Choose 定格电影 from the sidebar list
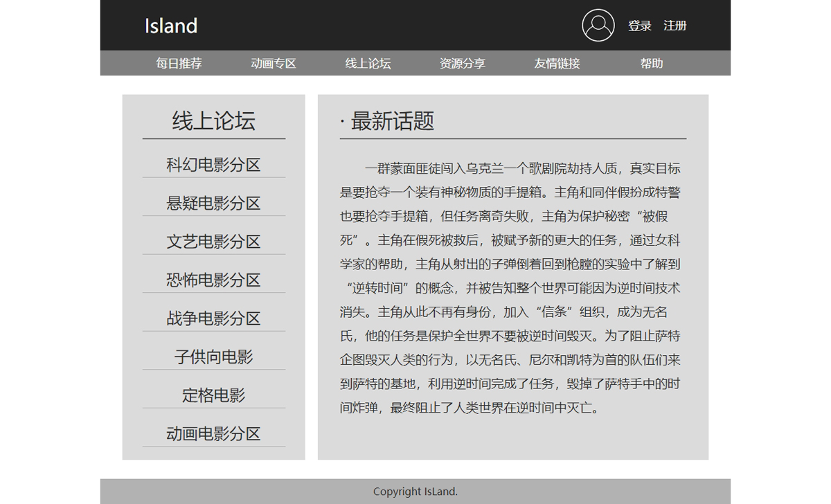831x504 pixels. tap(214, 395)
